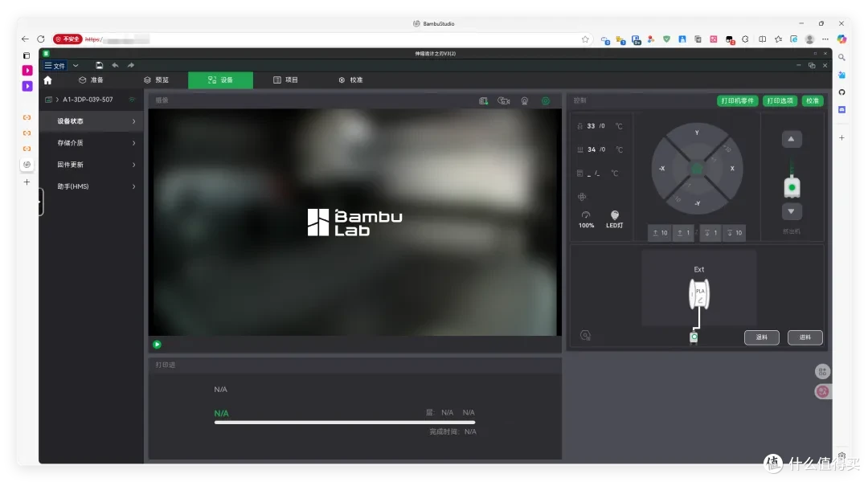Click the video recording camera icon
This screenshot has height=482, width=868.
pos(504,100)
